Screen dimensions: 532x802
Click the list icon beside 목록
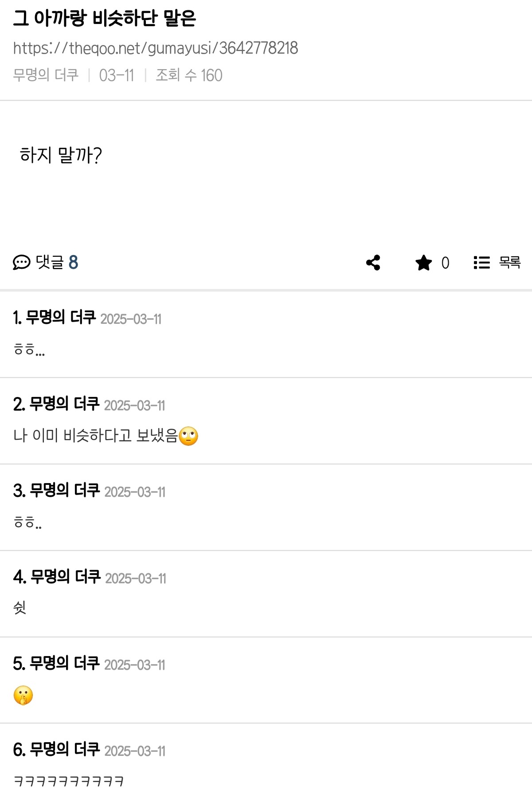pyautogui.click(x=481, y=263)
